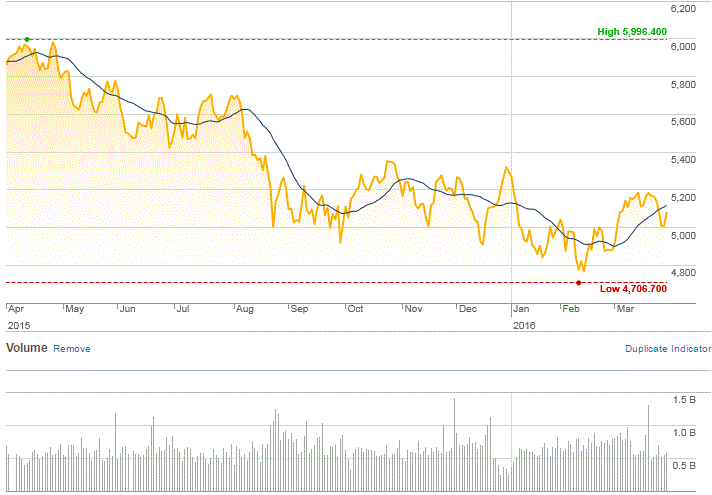Click the 0.5 B volume axis label
The image size is (712, 495).
684,465
